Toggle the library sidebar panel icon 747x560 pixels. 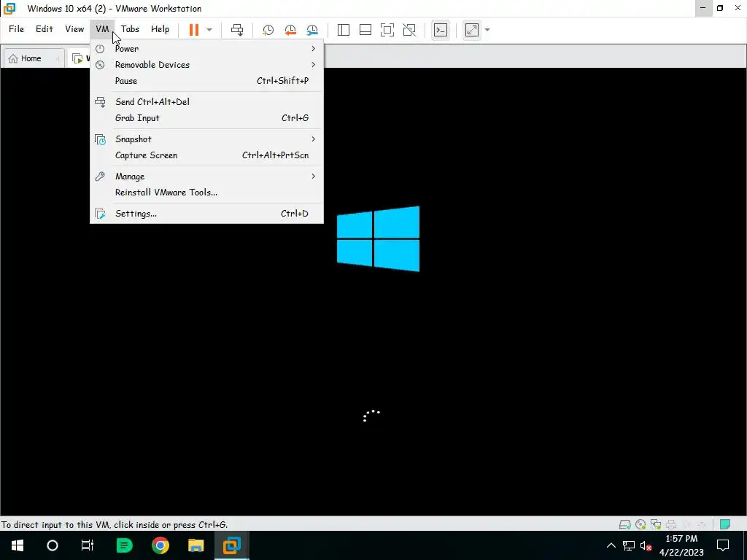coord(344,29)
